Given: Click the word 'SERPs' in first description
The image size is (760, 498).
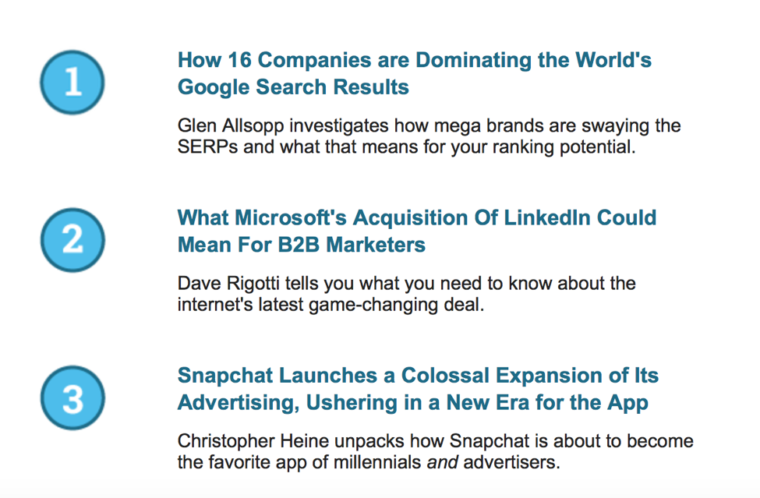Looking at the screenshot, I should coord(207,147).
